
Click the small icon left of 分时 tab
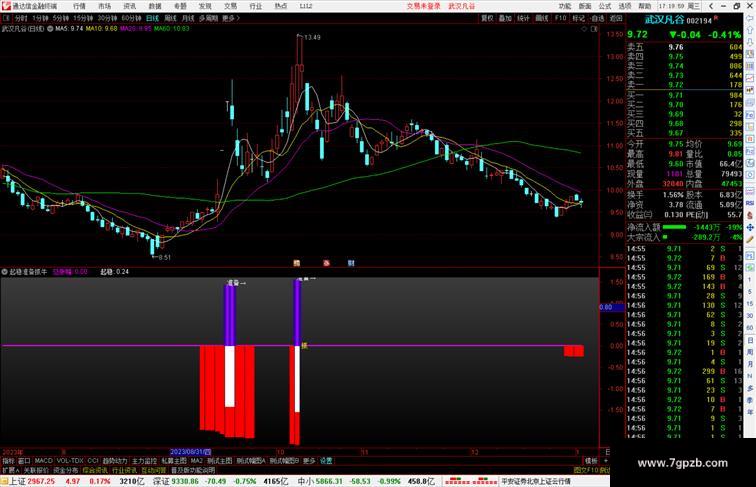point(6,18)
